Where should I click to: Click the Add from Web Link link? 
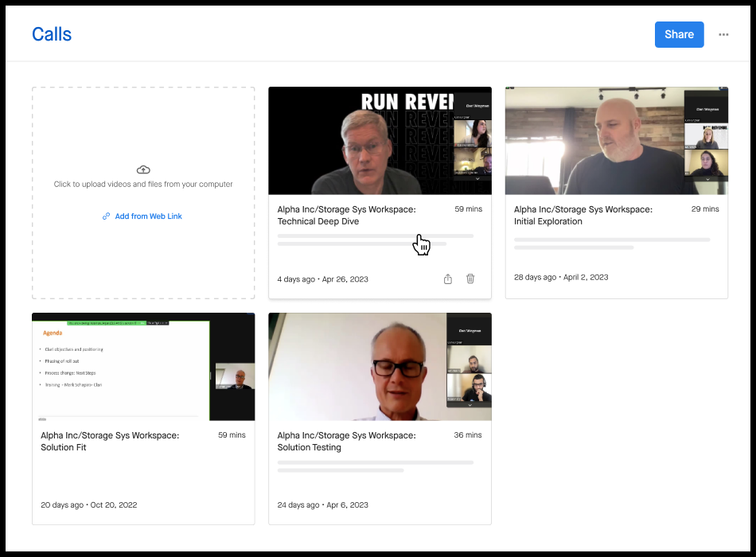click(x=148, y=216)
